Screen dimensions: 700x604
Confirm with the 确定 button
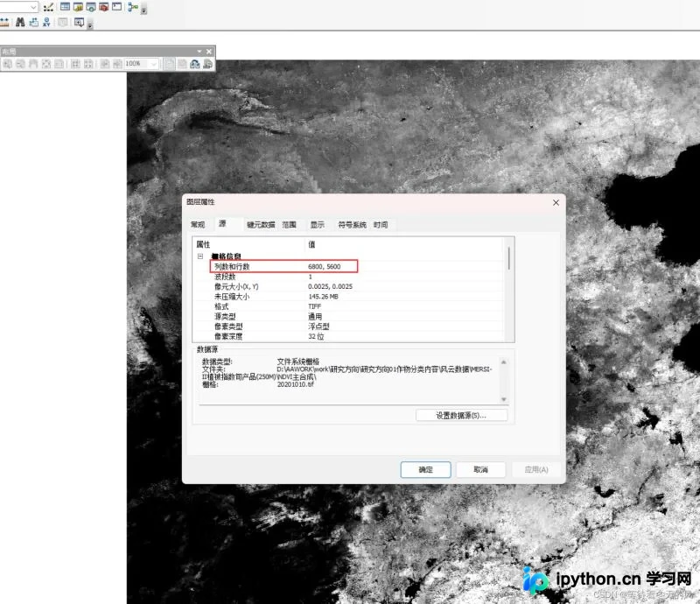click(x=425, y=469)
